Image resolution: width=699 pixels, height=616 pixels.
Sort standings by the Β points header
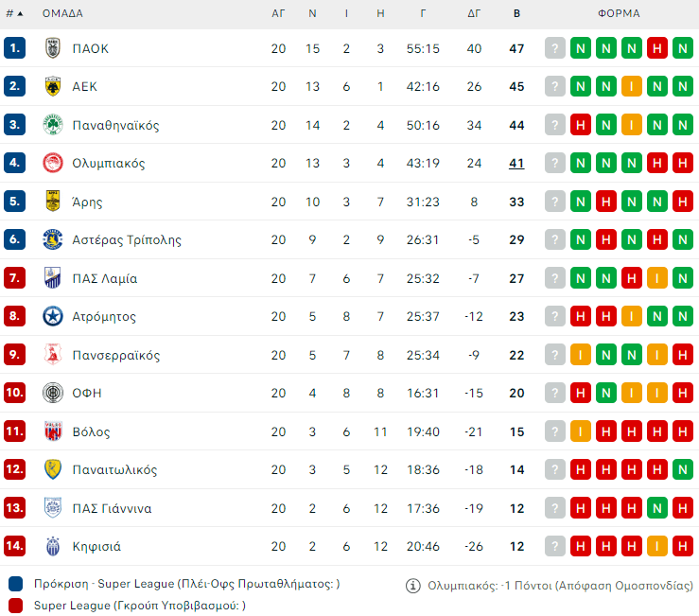(x=516, y=14)
